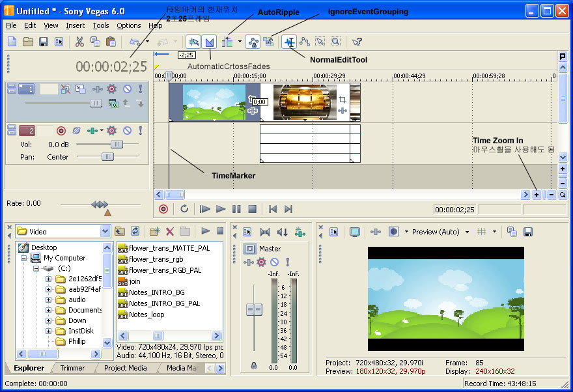Viewport: 573px width, 392px height.
Task: Switch to the Trimmer tab
Action: 72,368
